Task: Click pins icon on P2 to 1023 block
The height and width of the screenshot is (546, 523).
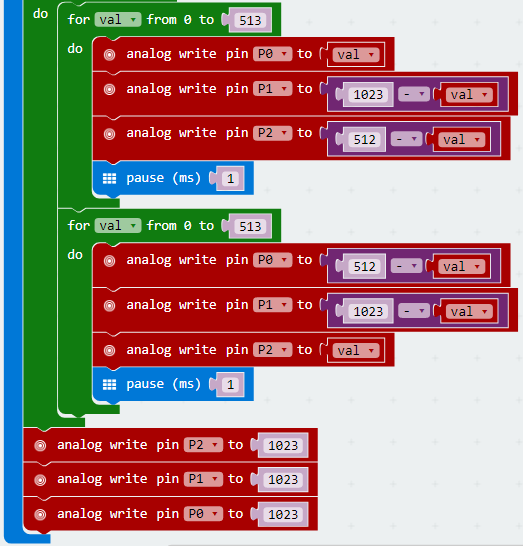Action: click(x=40, y=445)
